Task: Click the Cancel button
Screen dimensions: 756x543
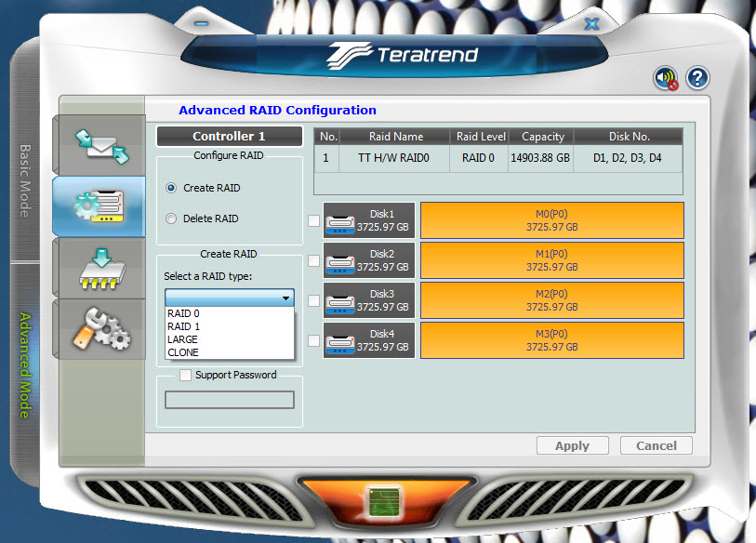Action: pyautogui.click(x=657, y=445)
